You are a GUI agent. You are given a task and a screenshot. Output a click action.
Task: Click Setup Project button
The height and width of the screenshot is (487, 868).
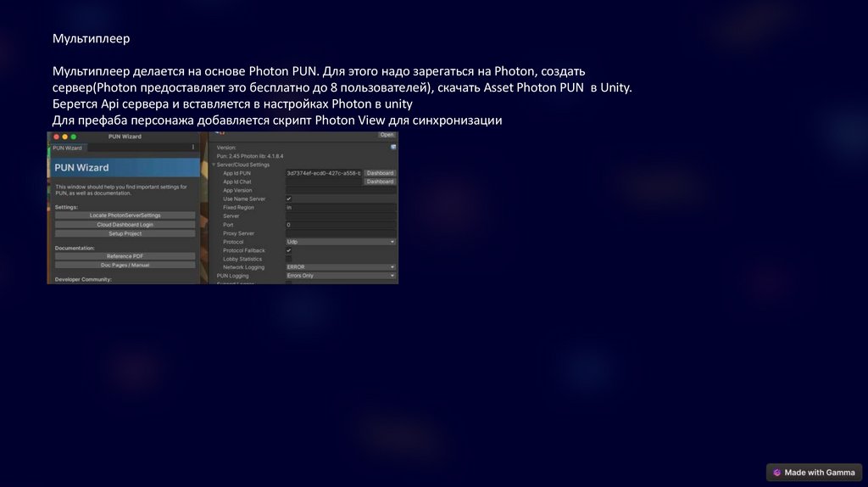pos(125,233)
